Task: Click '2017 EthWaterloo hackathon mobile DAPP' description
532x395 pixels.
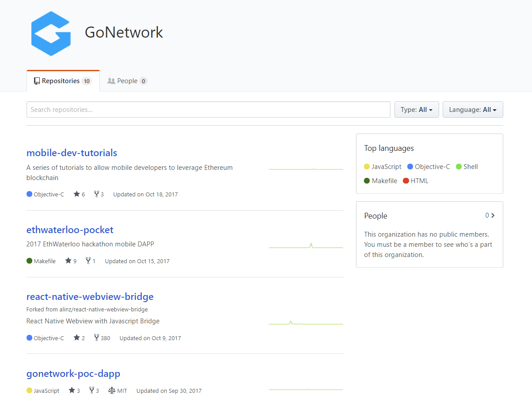Action: click(x=90, y=244)
